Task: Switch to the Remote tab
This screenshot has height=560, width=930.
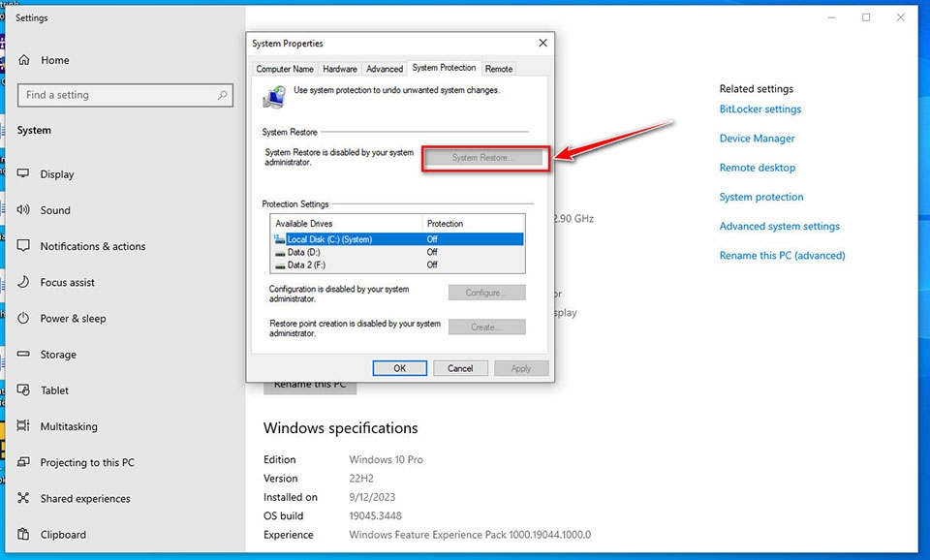Action: click(499, 69)
